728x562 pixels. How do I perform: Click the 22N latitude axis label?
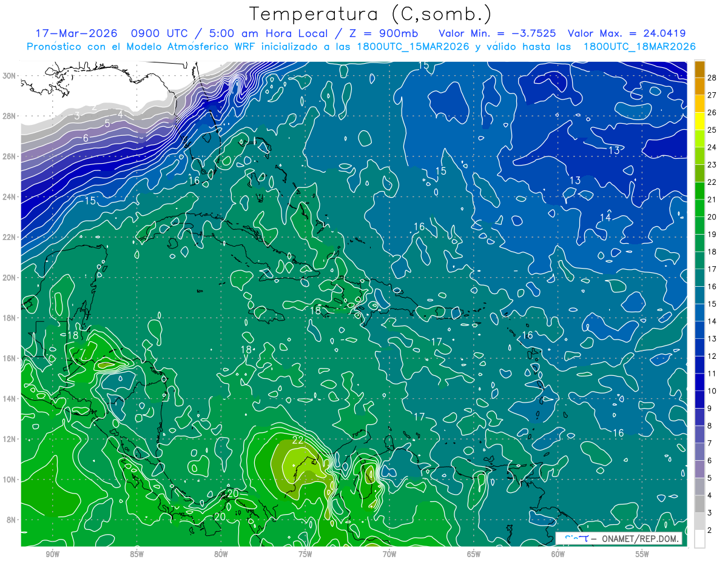coord(9,237)
